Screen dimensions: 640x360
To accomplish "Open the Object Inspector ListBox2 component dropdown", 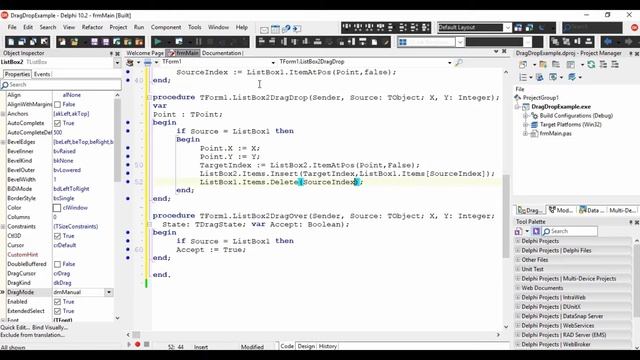I will tap(117, 62).
